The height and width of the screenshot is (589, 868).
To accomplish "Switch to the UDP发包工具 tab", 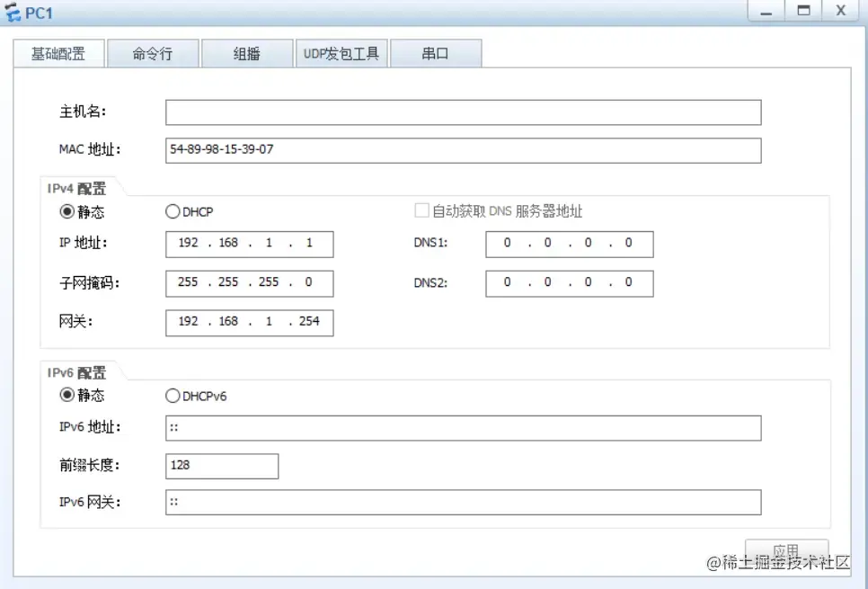I will click(x=341, y=54).
